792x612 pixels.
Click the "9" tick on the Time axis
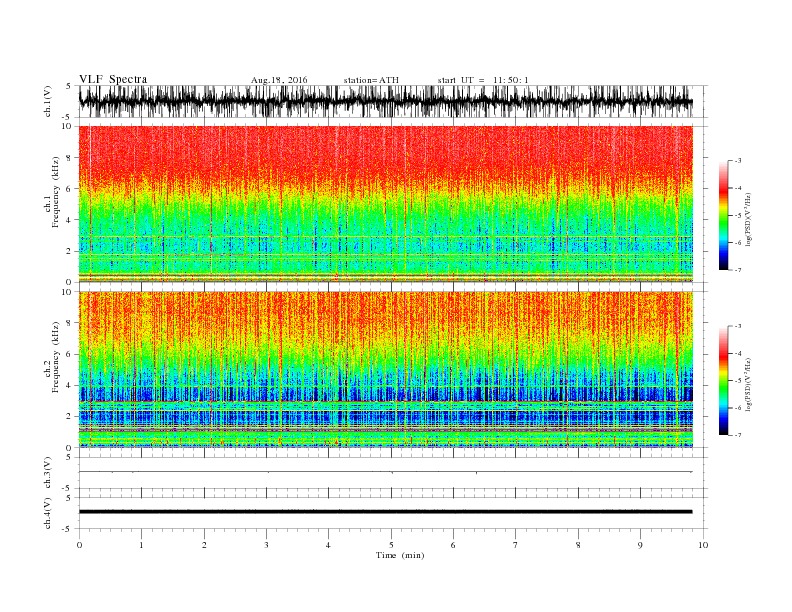click(x=640, y=545)
